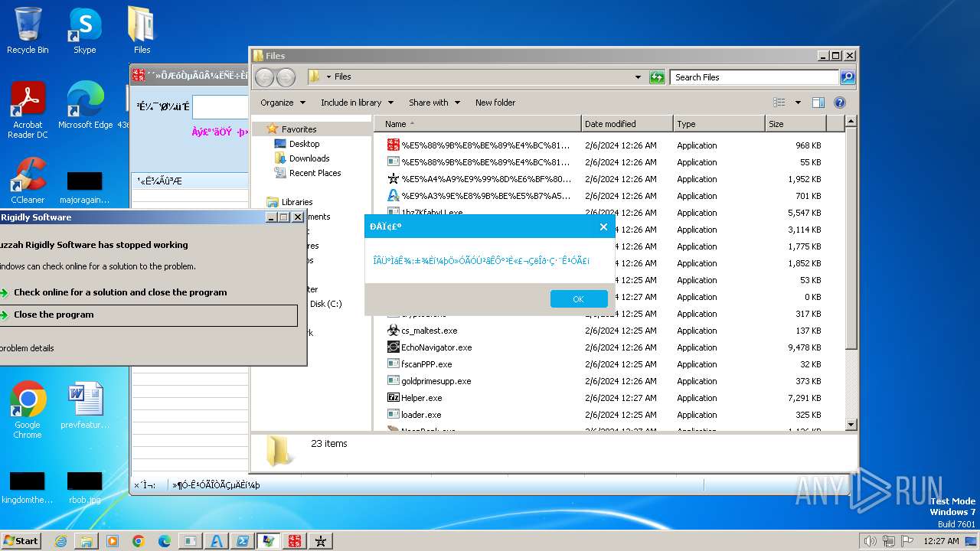
Task: Open Internet Explorer from taskbar
Action: pyautogui.click(x=60, y=541)
